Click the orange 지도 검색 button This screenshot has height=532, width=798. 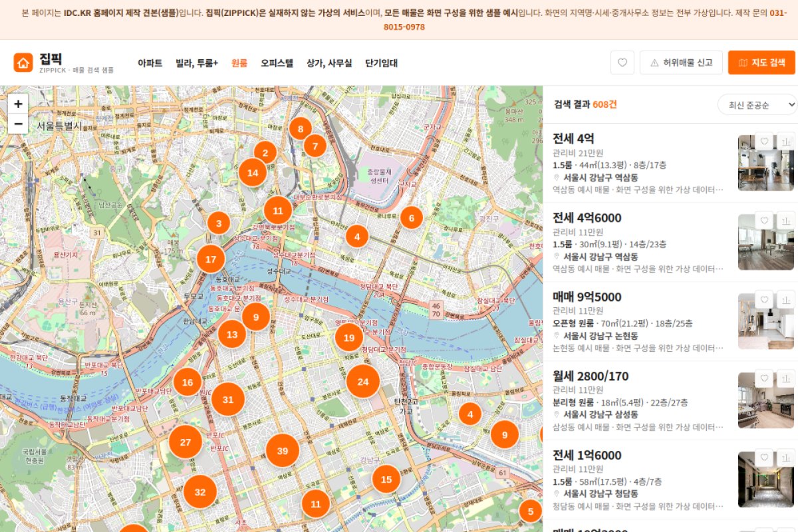click(761, 63)
